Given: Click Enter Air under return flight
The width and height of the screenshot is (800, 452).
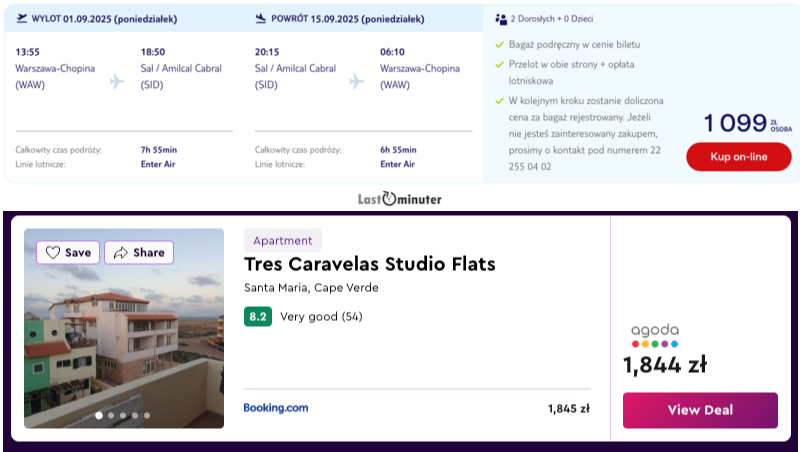Looking at the screenshot, I should click(x=397, y=164).
